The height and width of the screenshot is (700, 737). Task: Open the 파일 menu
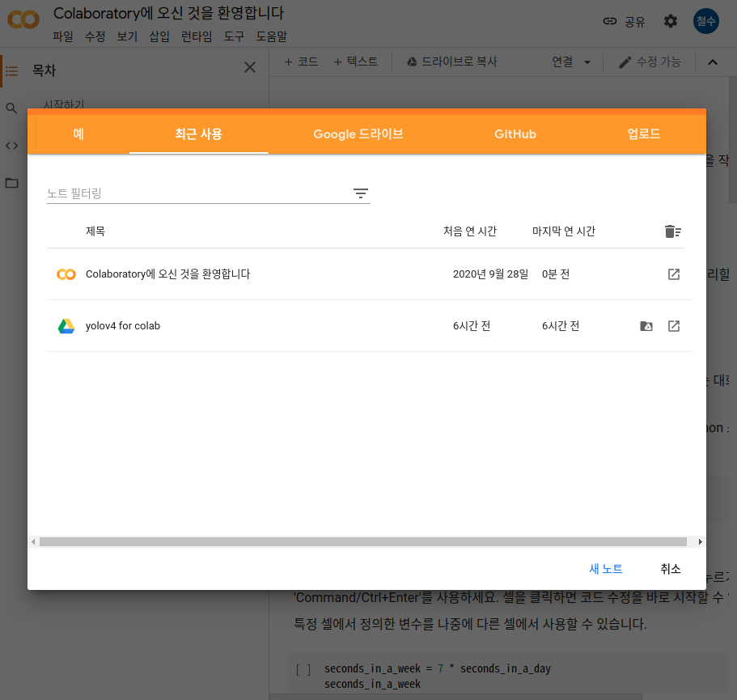tap(63, 36)
